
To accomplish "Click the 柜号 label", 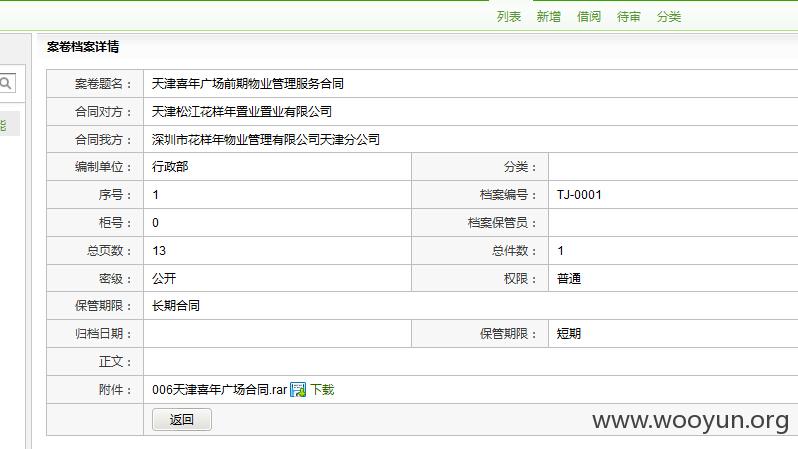I will point(115,222).
